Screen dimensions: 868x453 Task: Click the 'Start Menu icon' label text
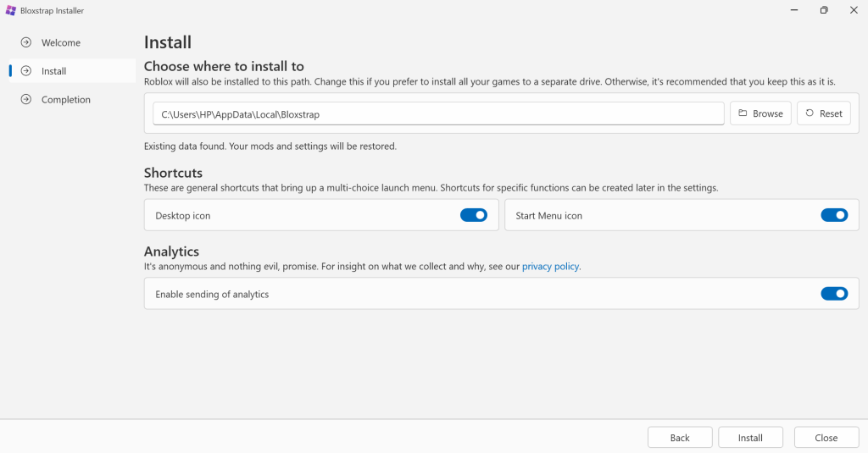point(548,216)
